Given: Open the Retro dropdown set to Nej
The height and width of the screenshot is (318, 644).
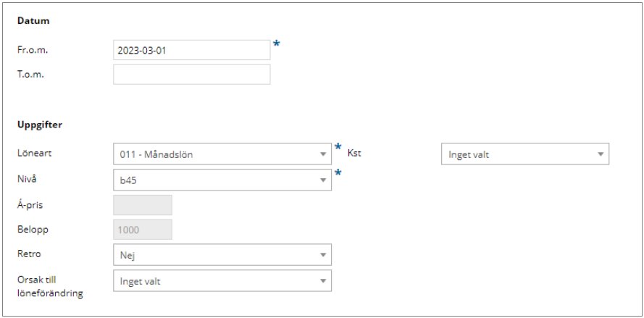Looking at the screenshot, I should click(x=222, y=255).
